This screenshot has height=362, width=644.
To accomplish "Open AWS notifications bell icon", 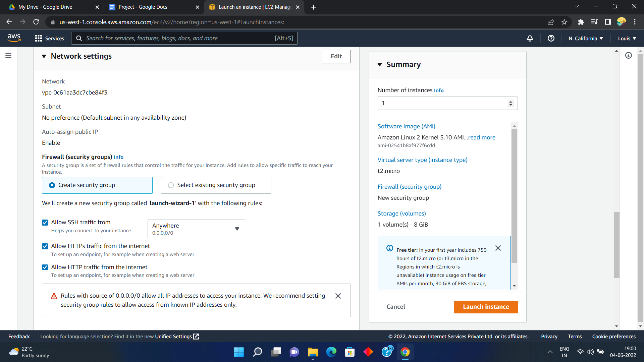I will 530,38.
